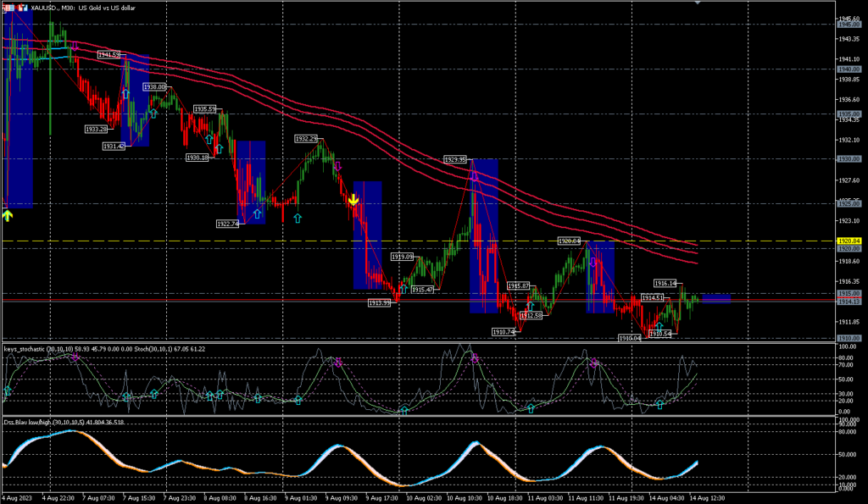The image size is (868, 504).
Task: Select the 1941.59 price label
Action: (108, 55)
